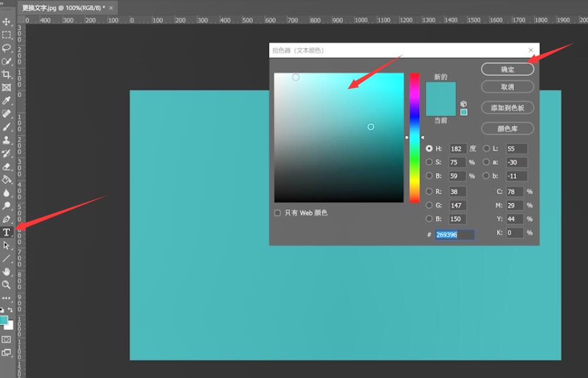Click the K field showing 0
588x378 pixels.
515,233
